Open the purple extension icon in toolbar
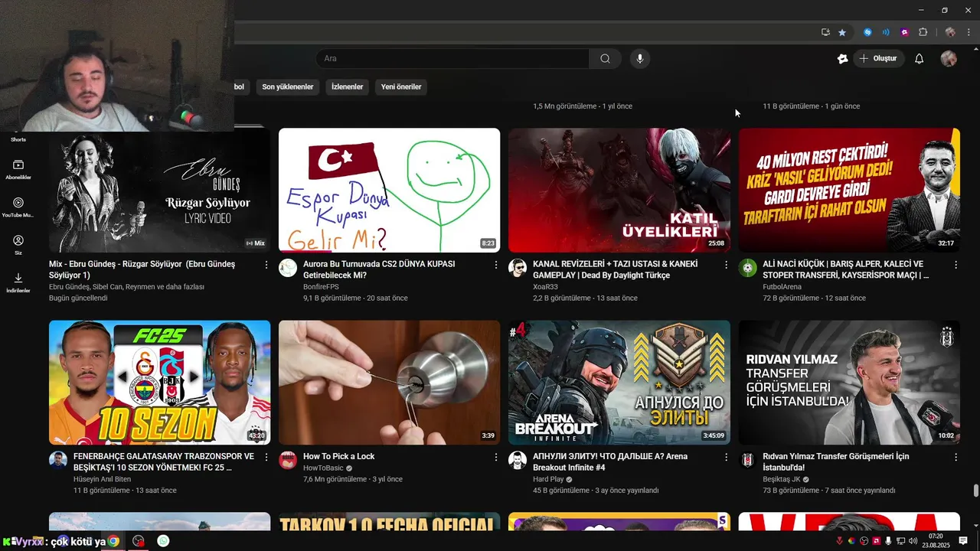 (905, 32)
